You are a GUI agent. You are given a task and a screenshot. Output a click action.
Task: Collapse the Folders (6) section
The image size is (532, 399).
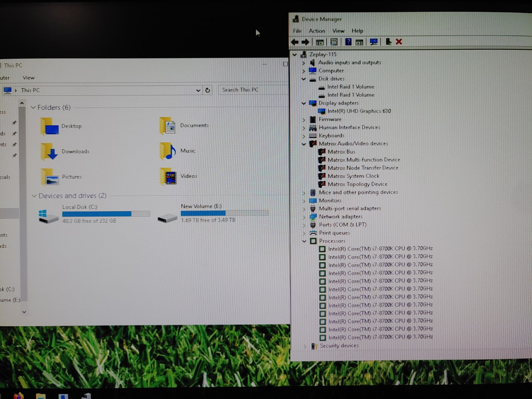pos(33,108)
